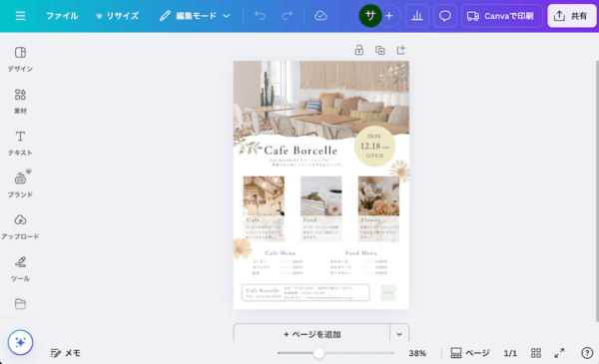Open the ファイル menu
The width and height of the screenshot is (599, 364).
(62, 16)
